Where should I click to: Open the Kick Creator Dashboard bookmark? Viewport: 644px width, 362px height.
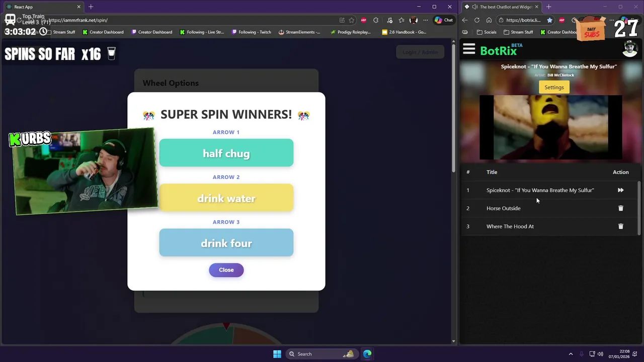pyautogui.click(x=103, y=32)
